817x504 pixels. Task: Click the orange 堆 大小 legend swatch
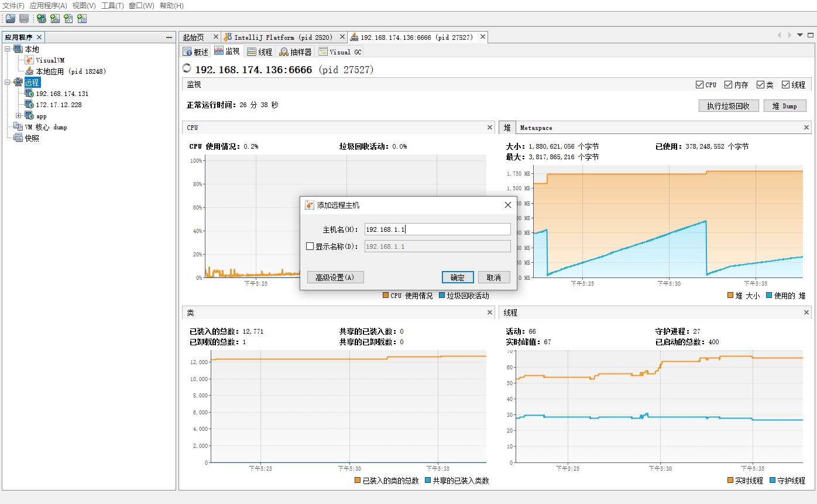coord(731,296)
